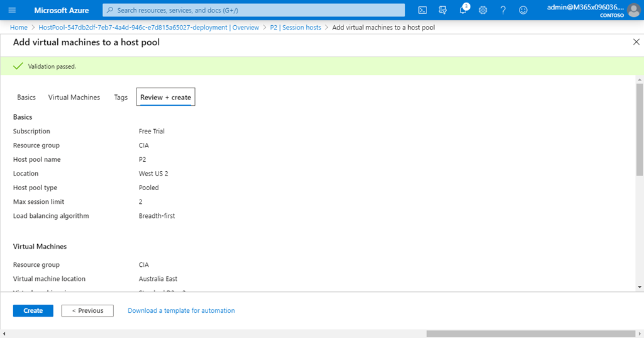Select the Review + create tab

(165, 98)
